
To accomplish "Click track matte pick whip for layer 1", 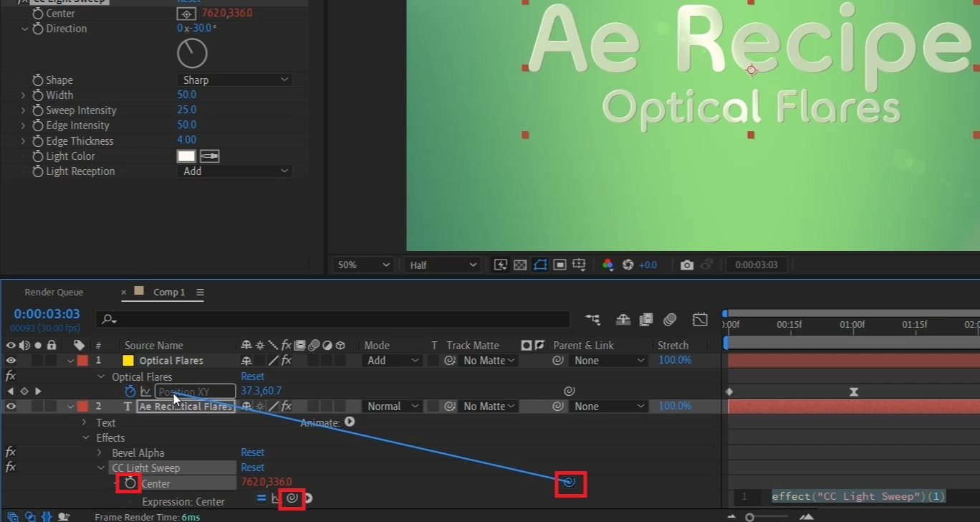I will [x=450, y=361].
